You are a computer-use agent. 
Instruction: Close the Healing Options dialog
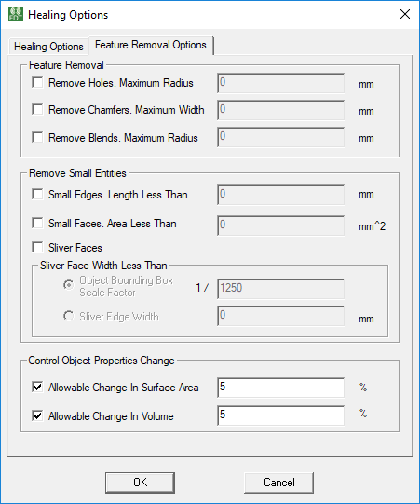404,15
